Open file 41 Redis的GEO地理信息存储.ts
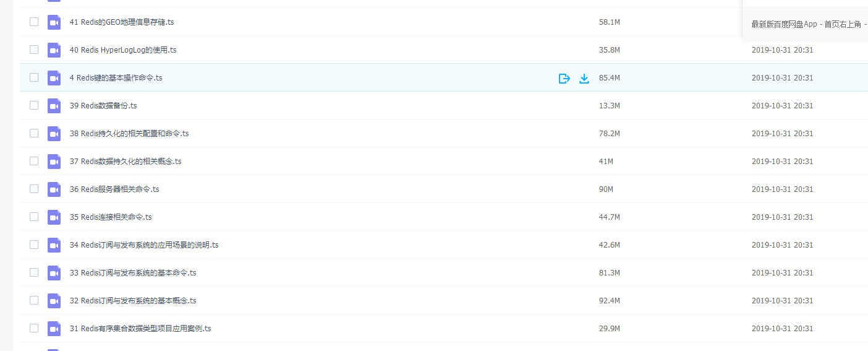 (x=122, y=22)
